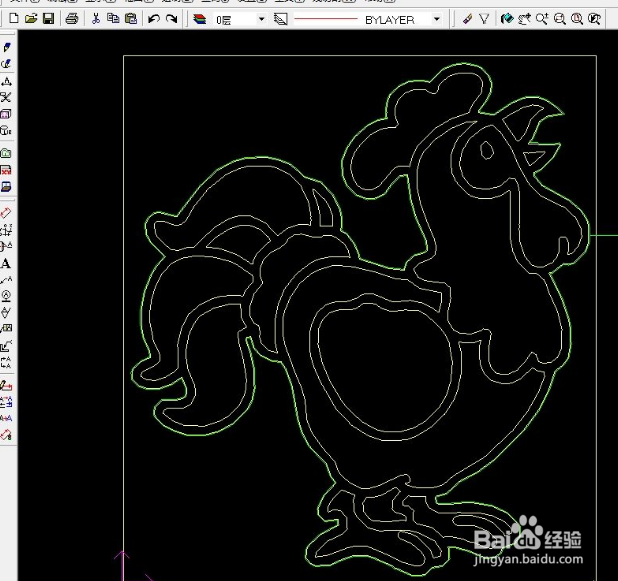Open the green folder library icon
The image size is (618, 581).
[6, 153]
